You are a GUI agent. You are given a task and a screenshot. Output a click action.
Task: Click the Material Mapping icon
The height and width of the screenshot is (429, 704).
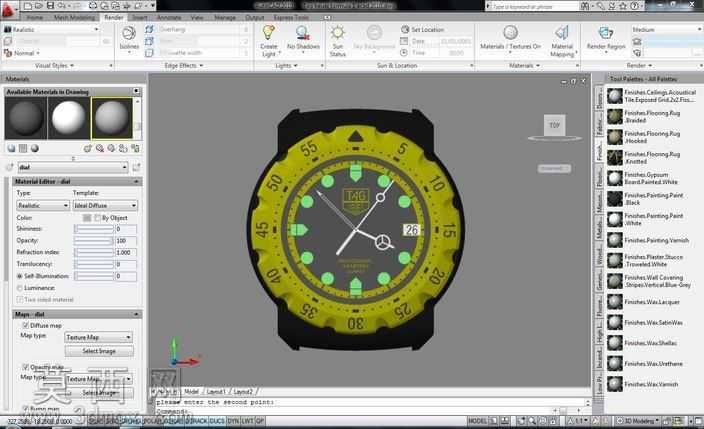click(562, 33)
